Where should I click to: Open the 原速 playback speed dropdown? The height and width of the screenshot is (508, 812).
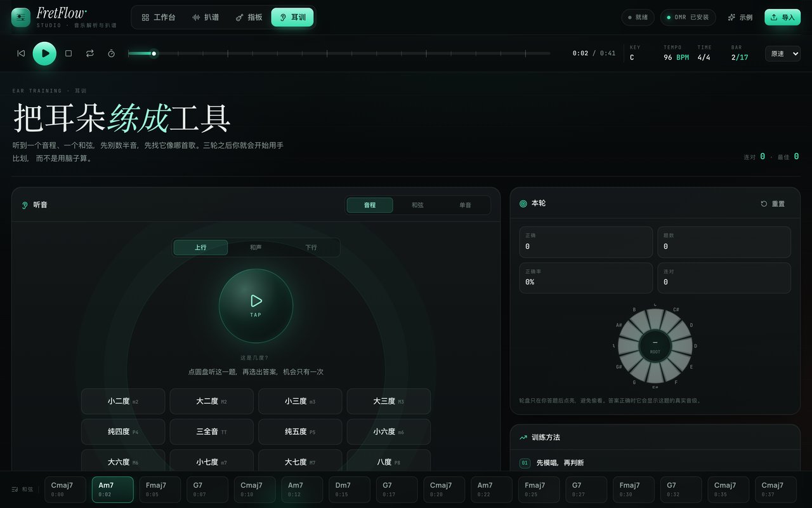[x=783, y=53]
